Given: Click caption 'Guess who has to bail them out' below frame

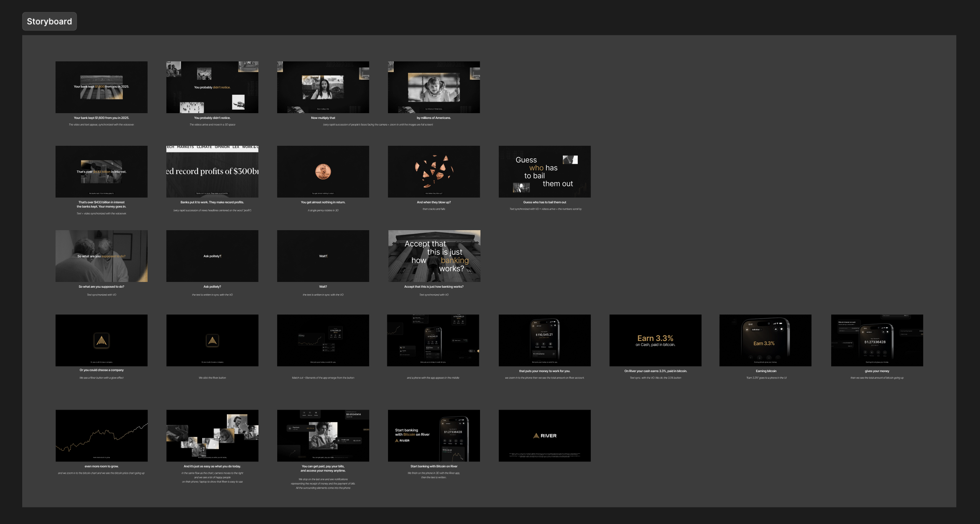Looking at the screenshot, I should pos(545,203).
